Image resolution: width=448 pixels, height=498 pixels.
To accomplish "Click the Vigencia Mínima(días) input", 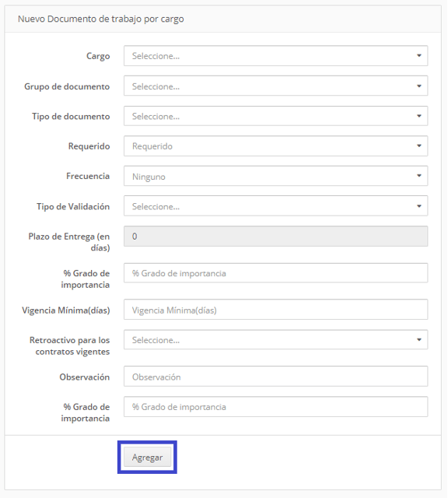I will coord(275,310).
